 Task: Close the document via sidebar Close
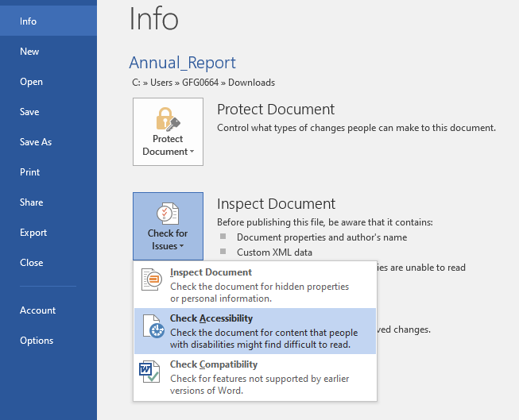point(48,262)
